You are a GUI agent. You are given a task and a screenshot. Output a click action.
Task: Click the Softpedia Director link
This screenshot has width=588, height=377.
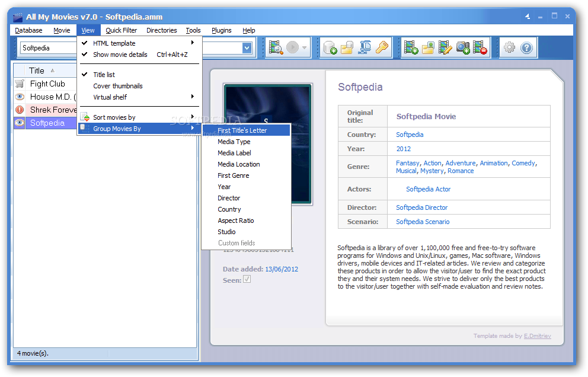coord(422,207)
